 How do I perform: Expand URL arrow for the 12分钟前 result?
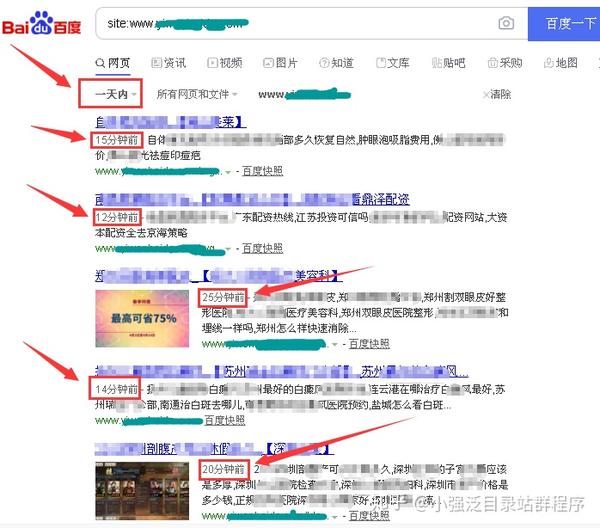point(228,249)
